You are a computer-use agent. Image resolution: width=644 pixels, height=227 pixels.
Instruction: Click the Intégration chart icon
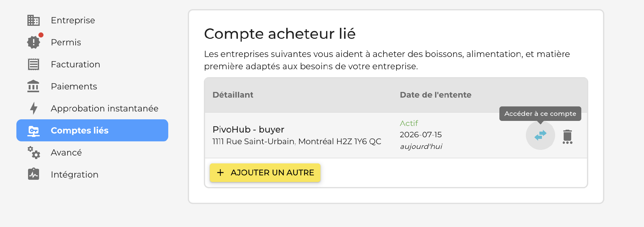[33, 174]
